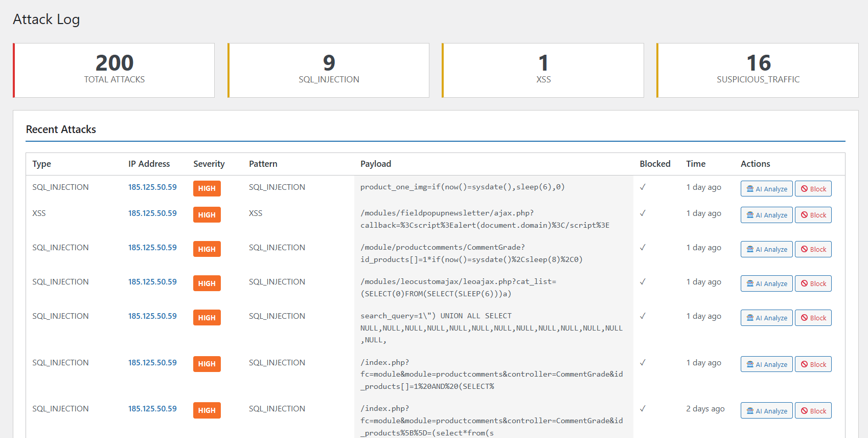
Task: Block the IP for the XSS attack
Action: pyautogui.click(x=813, y=215)
